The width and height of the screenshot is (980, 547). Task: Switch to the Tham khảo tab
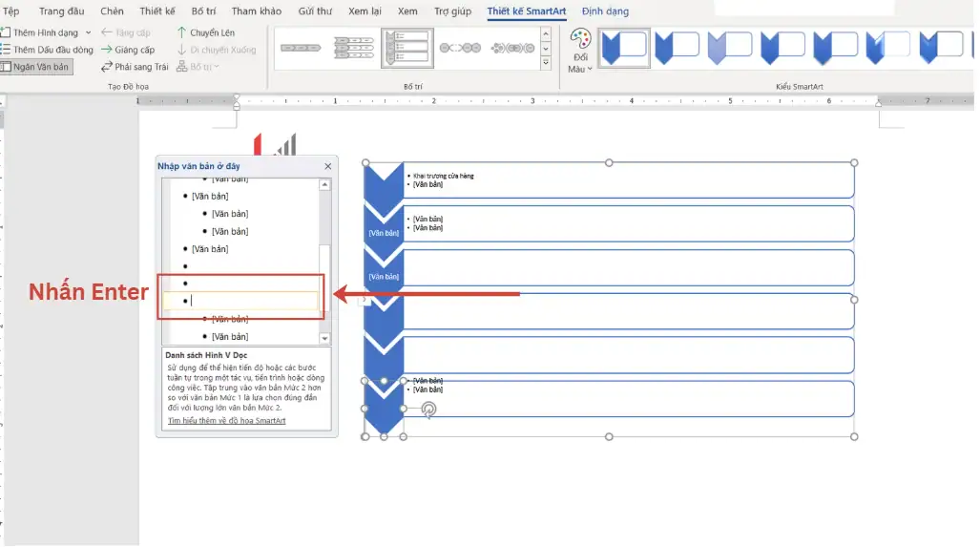[257, 11]
